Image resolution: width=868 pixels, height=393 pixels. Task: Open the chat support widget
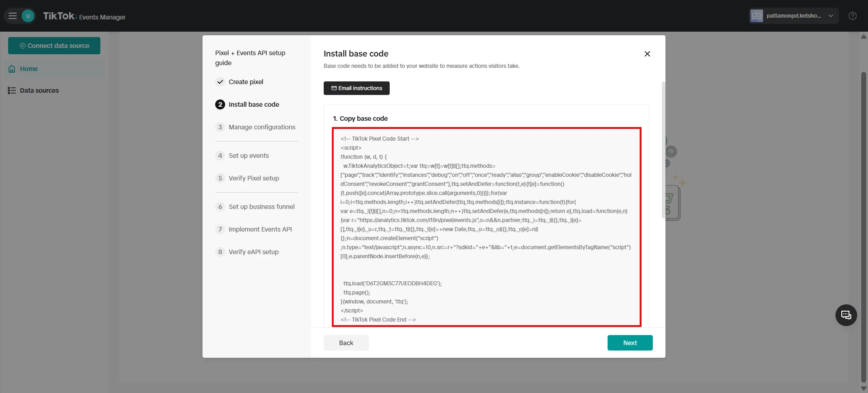tap(846, 315)
